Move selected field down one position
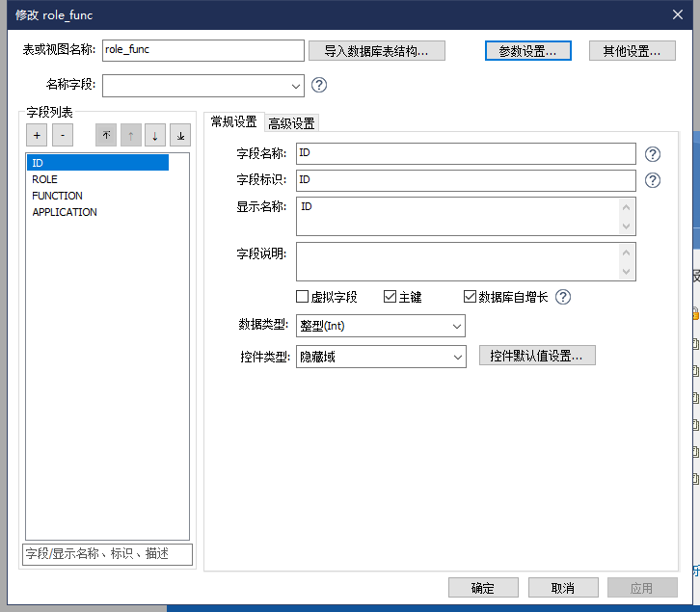Image resolution: width=700 pixels, height=612 pixels. point(155,136)
